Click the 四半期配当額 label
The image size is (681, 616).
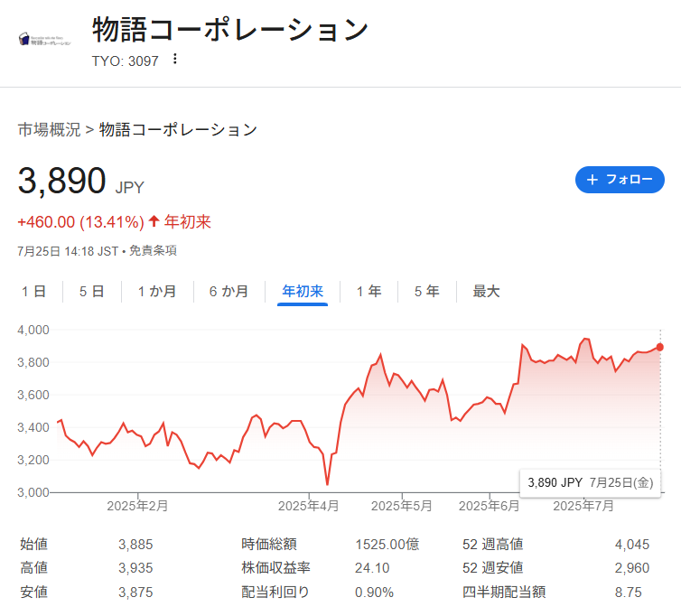(504, 593)
